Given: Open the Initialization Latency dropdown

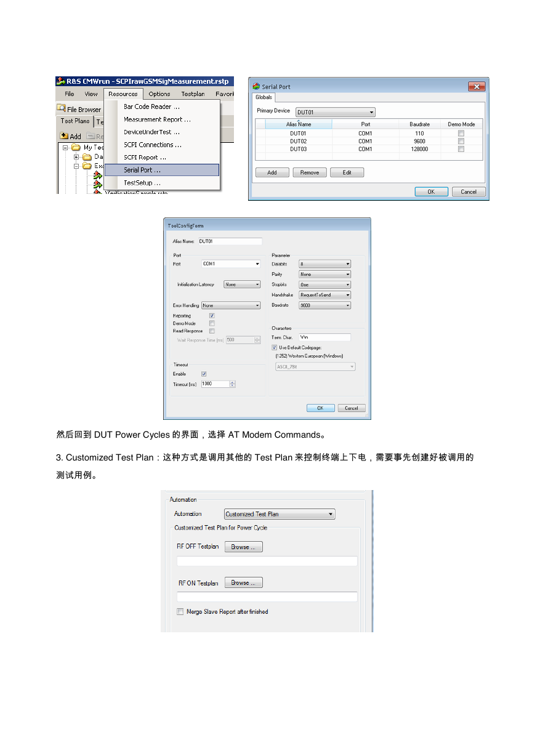Looking at the screenshot, I should tap(242, 284).
